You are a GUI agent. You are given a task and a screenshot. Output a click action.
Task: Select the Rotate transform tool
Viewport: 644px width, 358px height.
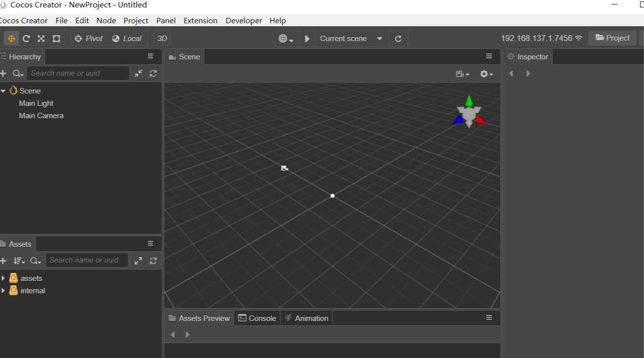[x=26, y=39]
